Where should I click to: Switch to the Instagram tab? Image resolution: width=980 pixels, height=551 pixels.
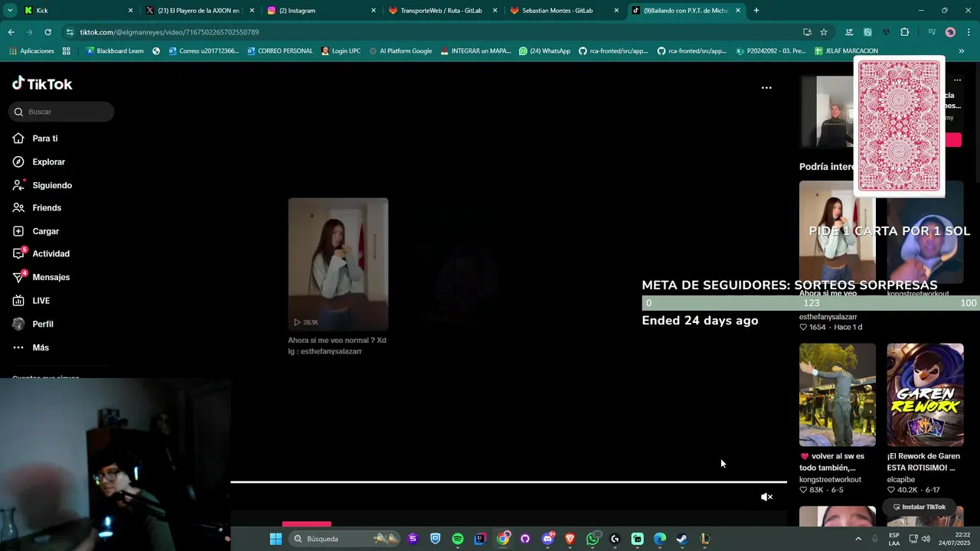[322, 11]
